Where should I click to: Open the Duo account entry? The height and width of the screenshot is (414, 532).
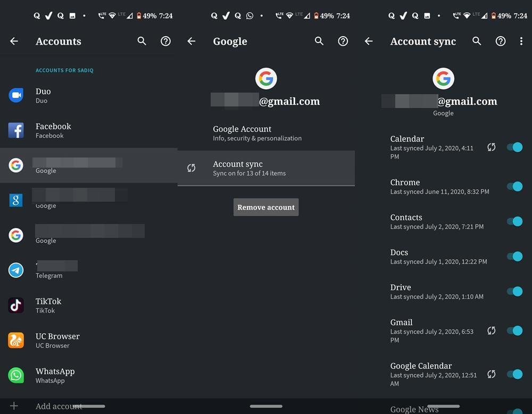click(x=88, y=95)
